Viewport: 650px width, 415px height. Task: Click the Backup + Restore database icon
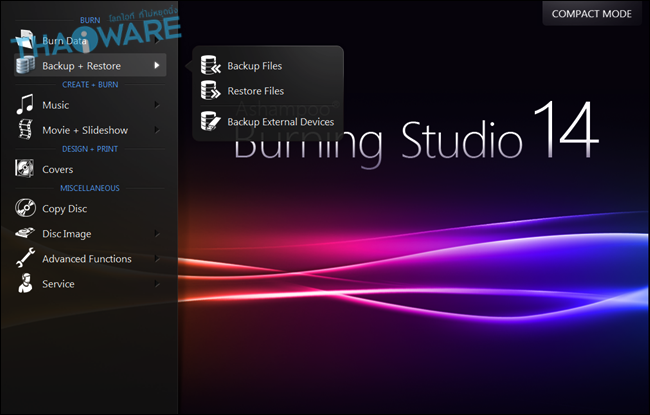tap(25, 66)
